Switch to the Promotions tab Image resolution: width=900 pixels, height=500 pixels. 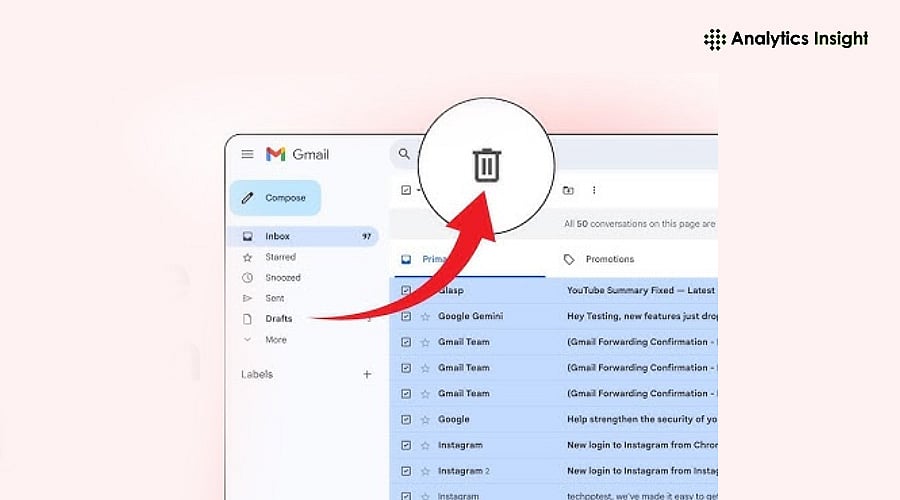(x=609, y=259)
